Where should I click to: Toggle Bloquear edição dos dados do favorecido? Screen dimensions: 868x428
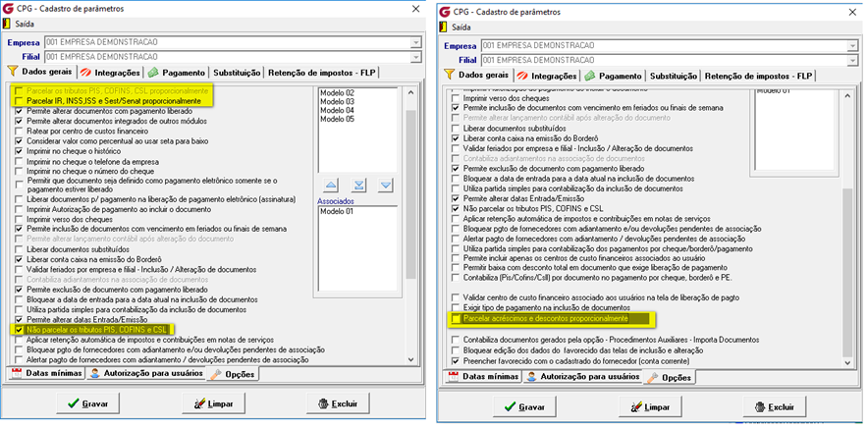point(456,350)
